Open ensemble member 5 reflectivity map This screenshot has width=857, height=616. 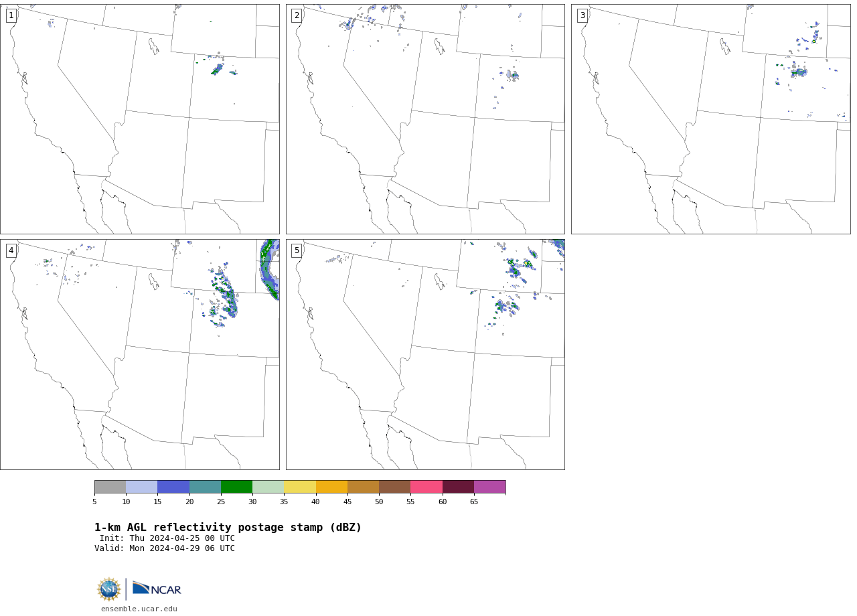pyautogui.click(x=425, y=354)
